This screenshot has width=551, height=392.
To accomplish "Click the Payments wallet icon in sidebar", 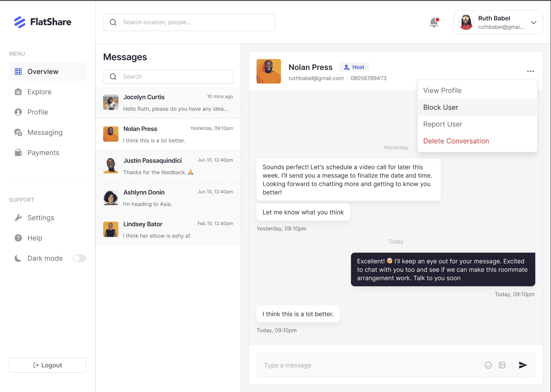I will click(x=18, y=153).
